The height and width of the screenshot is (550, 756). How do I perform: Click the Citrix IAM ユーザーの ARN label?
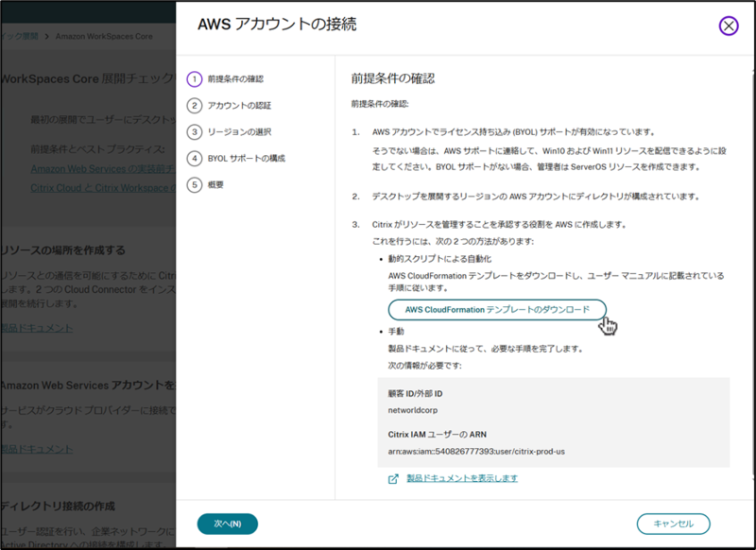click(438, 435)
